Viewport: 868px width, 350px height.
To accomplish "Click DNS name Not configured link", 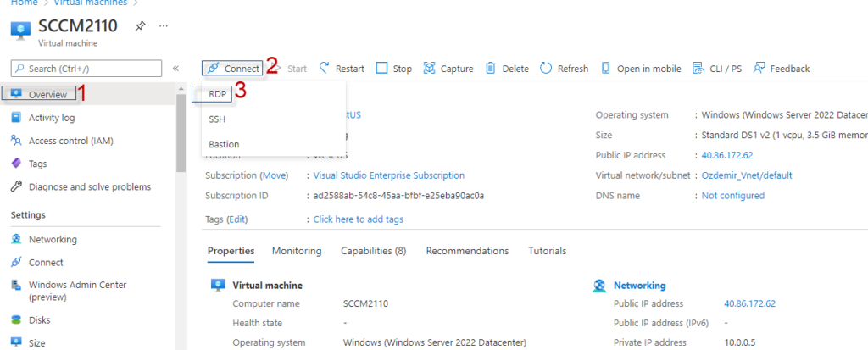I will (x=733, y=196).
